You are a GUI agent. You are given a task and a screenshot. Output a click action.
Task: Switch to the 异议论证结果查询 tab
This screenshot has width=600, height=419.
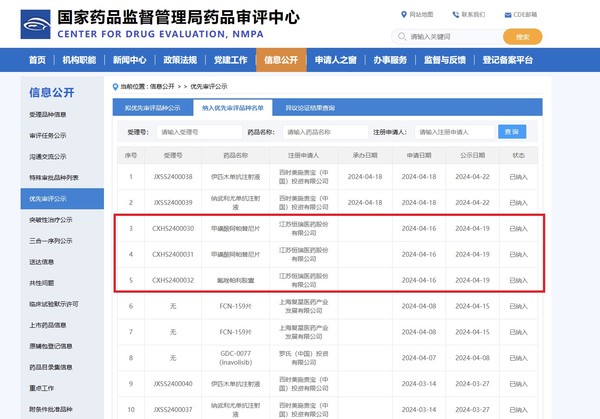tap(310, 108)
